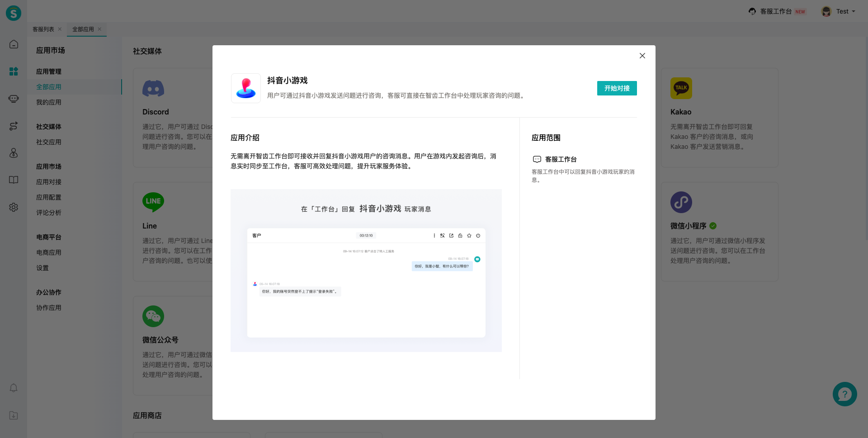This screenshot has width=868, height=438.
Task: Open the download inbox icon in the sidebar
Action: 14,415
